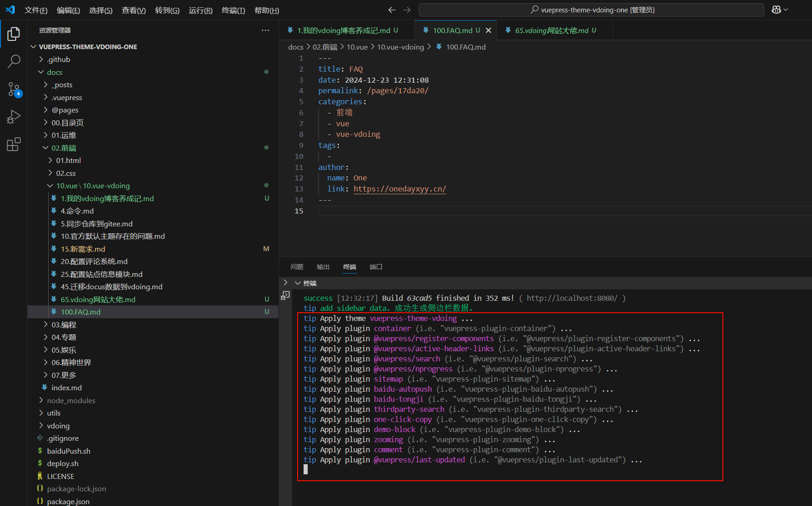Open 20.配置评论系统.md file
The width and height of the screenshot is (812, 506).
coord(153,261)
